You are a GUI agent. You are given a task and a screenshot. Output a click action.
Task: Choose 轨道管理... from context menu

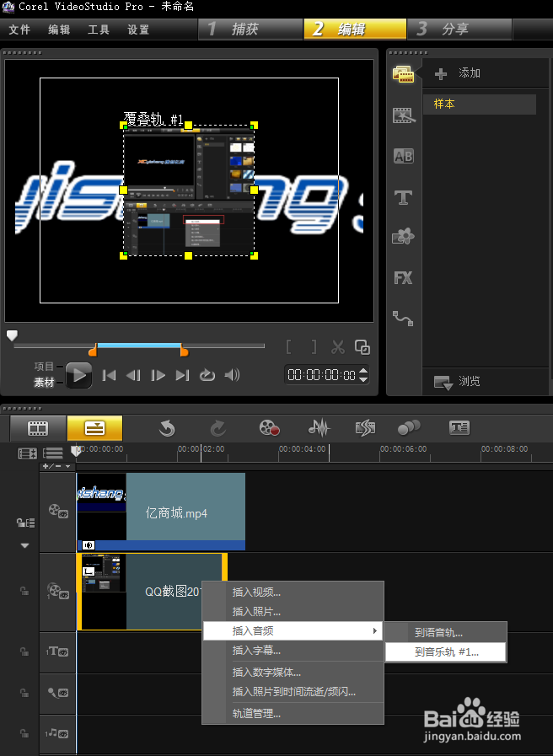click(x=293, y=714)
